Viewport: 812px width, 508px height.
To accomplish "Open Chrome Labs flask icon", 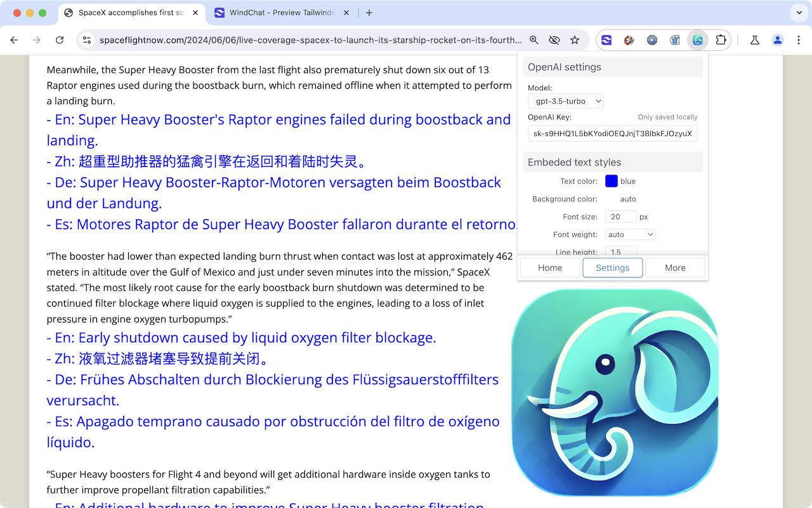I will (x=754, y=40).
